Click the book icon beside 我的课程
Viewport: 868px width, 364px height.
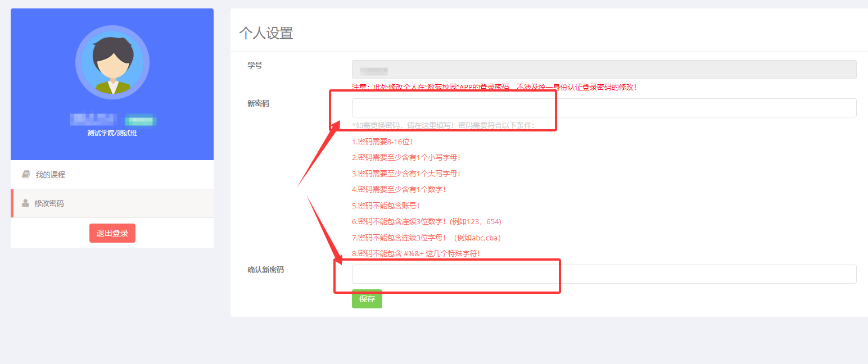click(26, 175)
